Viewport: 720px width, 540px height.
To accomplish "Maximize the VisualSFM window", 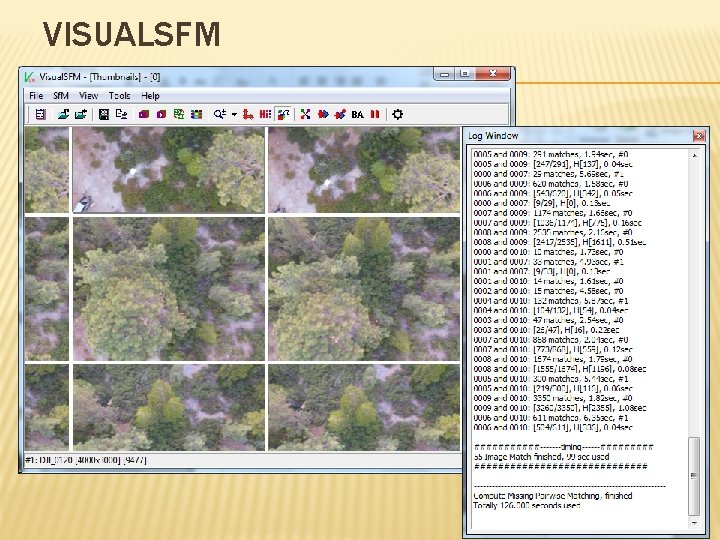I will (465, 74).
